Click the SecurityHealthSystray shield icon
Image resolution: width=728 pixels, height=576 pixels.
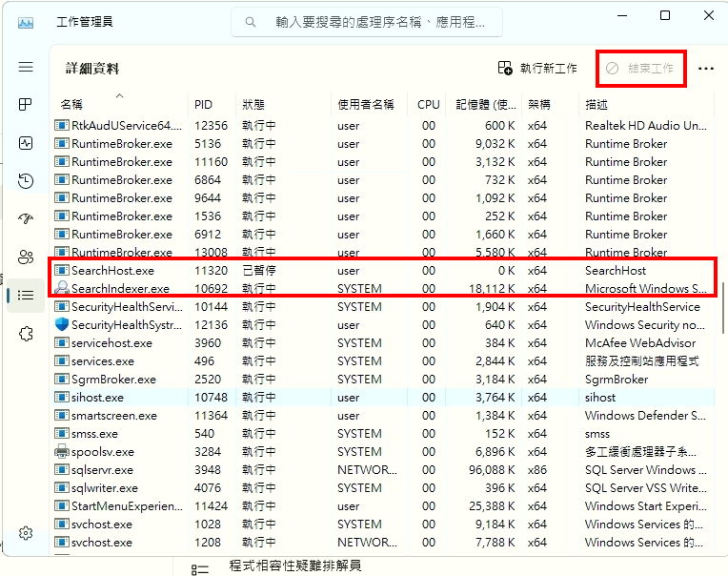tap(62, 324)
